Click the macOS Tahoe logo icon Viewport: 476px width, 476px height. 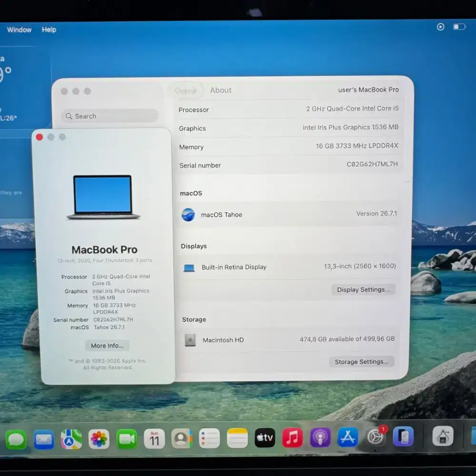[x=188, y=215]
